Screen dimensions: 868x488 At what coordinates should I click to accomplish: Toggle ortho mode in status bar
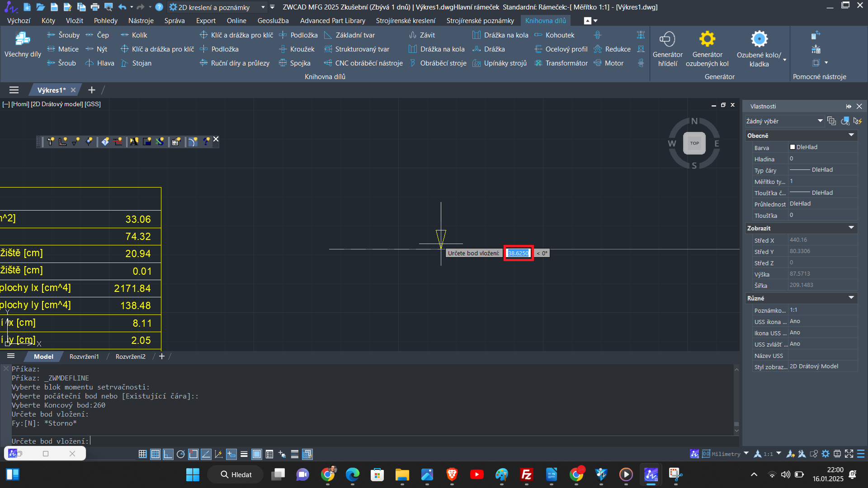(168, 454)
